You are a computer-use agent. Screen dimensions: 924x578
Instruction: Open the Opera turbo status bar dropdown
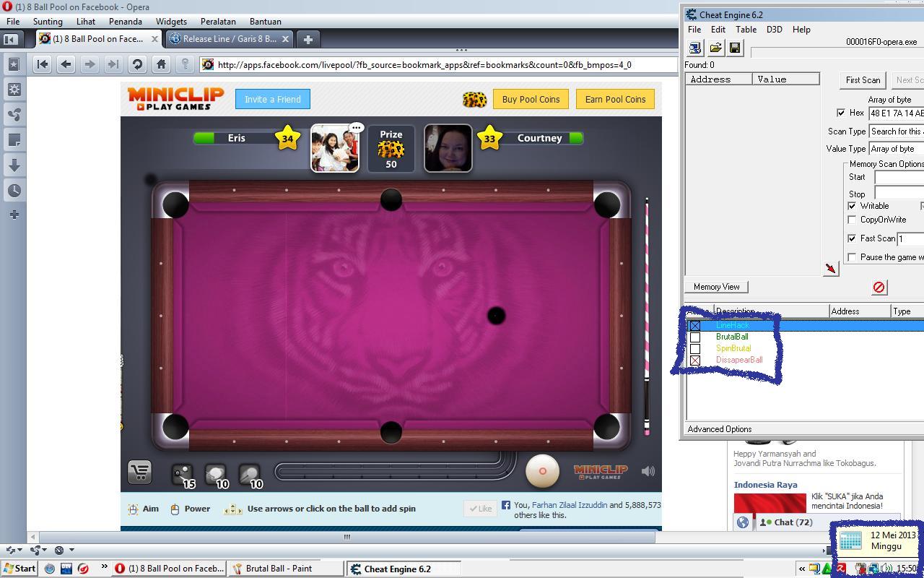[65, 550]
